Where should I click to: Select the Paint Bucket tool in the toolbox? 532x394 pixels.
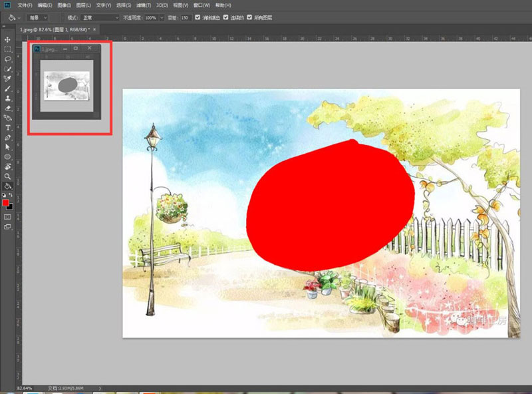(x=7, y=186)
